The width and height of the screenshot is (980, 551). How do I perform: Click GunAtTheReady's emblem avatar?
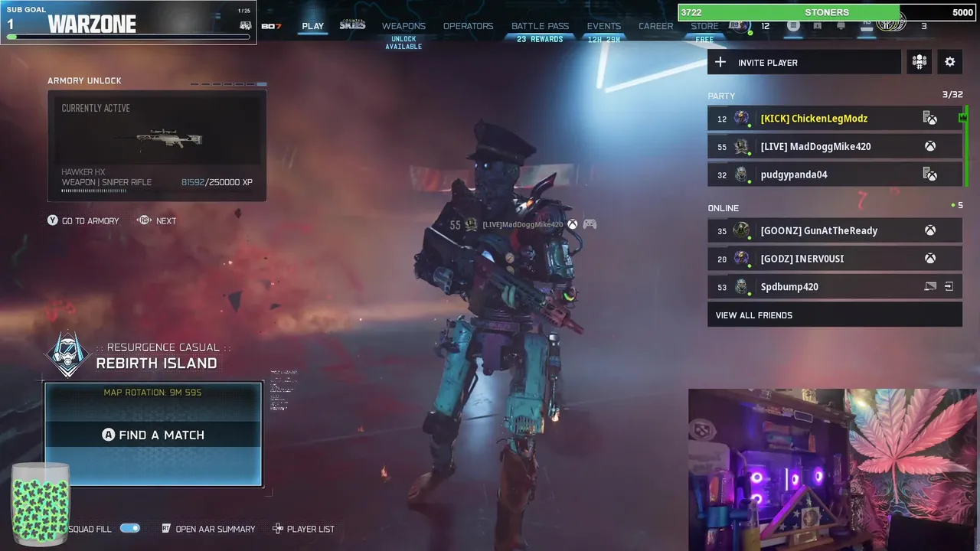point(741,230)
